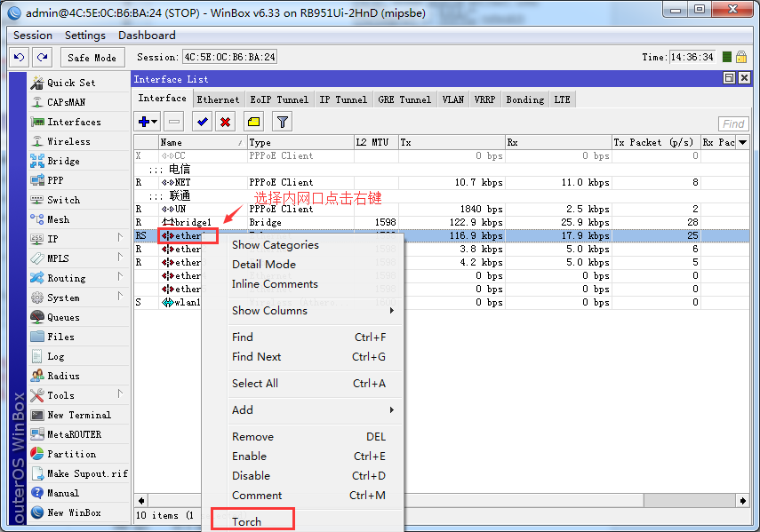Viewport: 760px width, 532px height.
Task: Open the Interfaces sidebar item
Action: (x=79, y=122)
